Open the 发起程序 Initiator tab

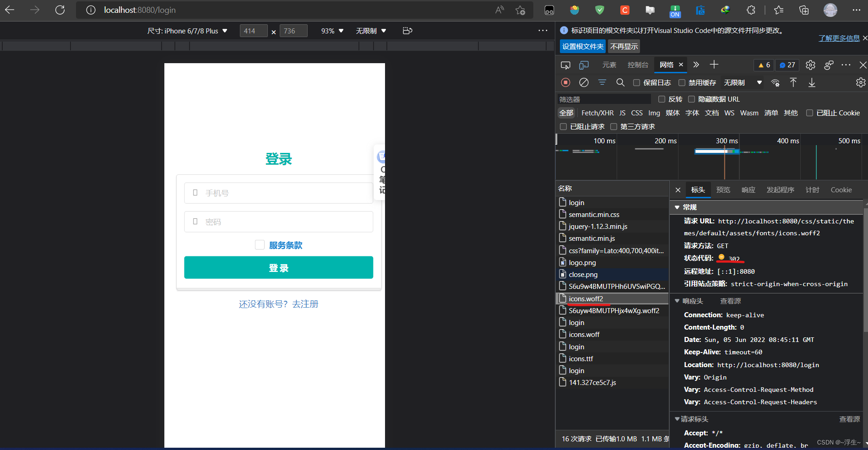point(781,190)
